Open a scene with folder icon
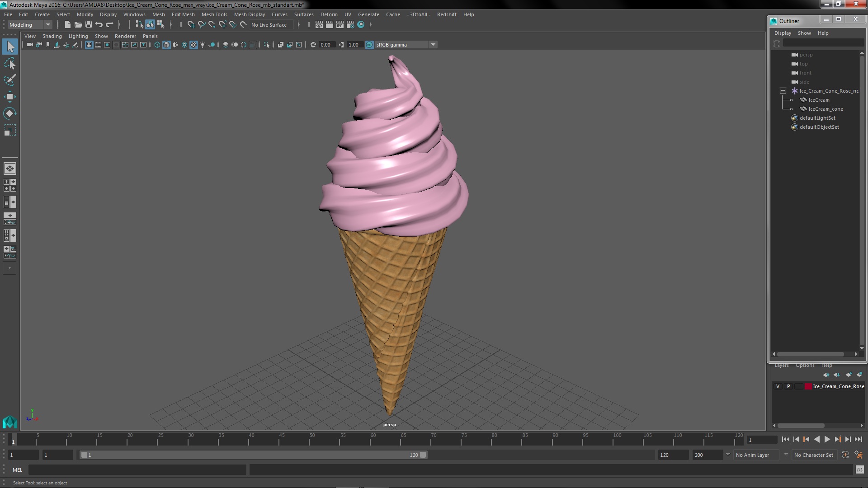 click(x=78, y=25)
